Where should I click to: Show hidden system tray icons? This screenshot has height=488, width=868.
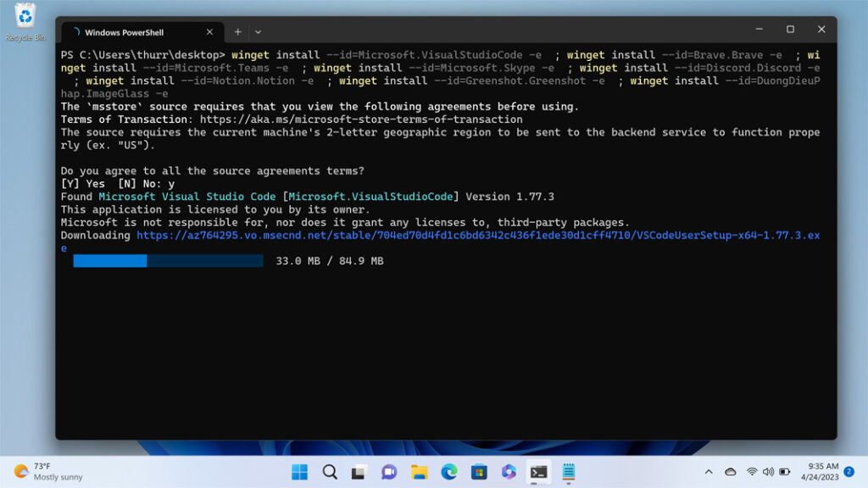click(709, 472)
